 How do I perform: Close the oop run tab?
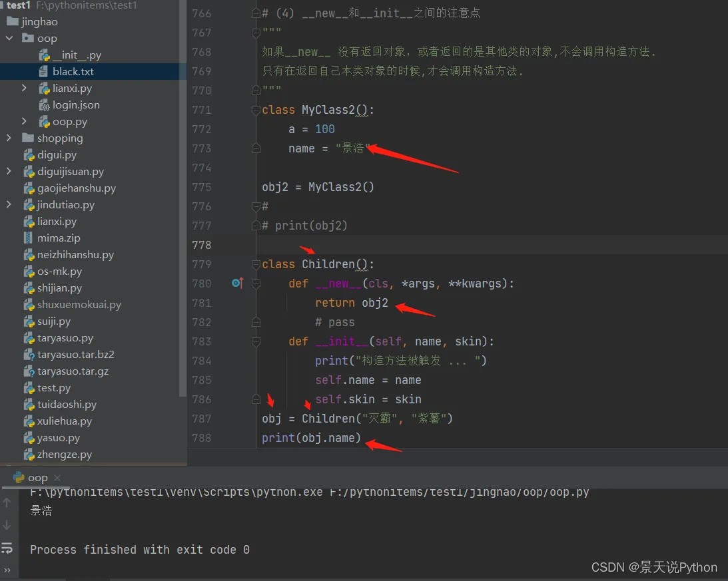(x=57, y=478)
